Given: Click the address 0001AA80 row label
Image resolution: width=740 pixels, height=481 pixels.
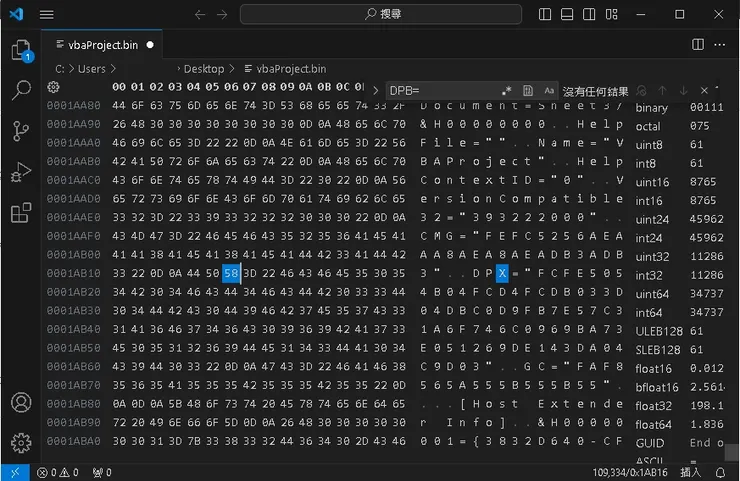Looking at the screenshot, I should pos(74,106).
